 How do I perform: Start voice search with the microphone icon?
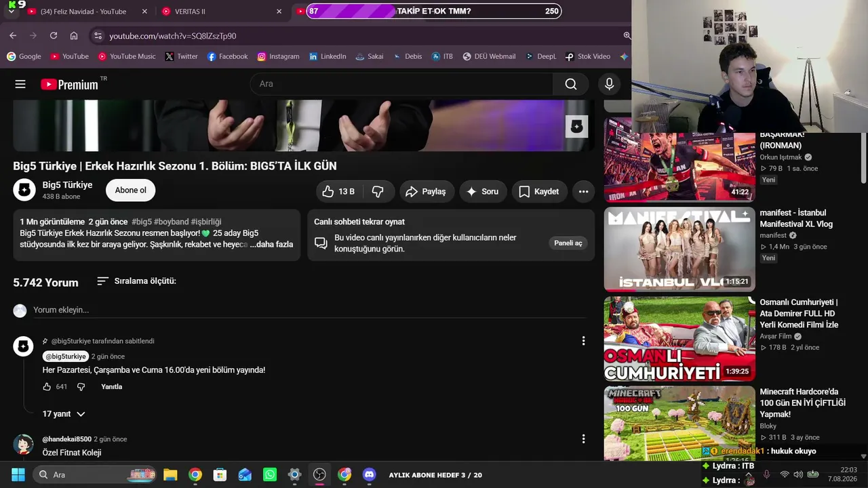(x=609, y=84)
